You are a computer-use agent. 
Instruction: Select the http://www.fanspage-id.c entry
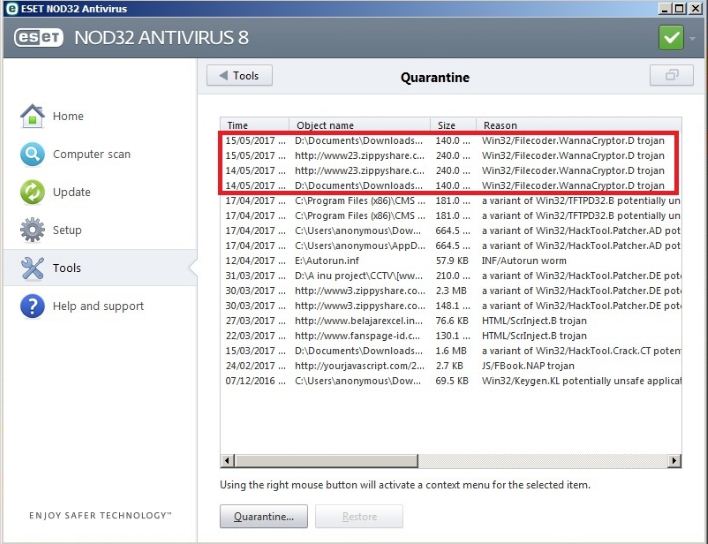(357, 335)
